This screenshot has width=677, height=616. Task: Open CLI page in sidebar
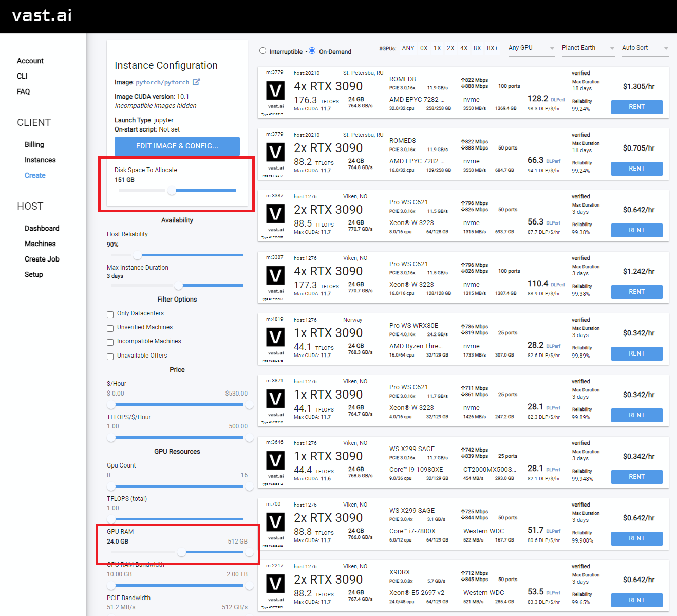click(x=22, y=76)
